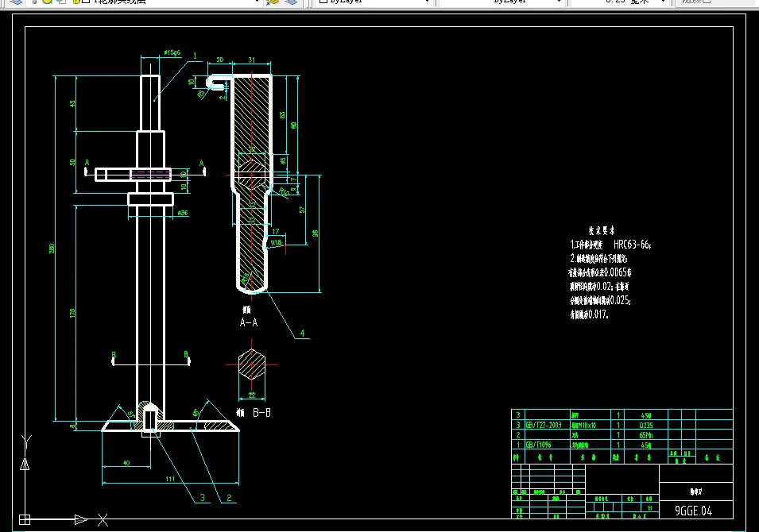Viewport: 759px width, 532px height.
Task: Select the 175 vertical dimension text
Action: tap(72, 313)
